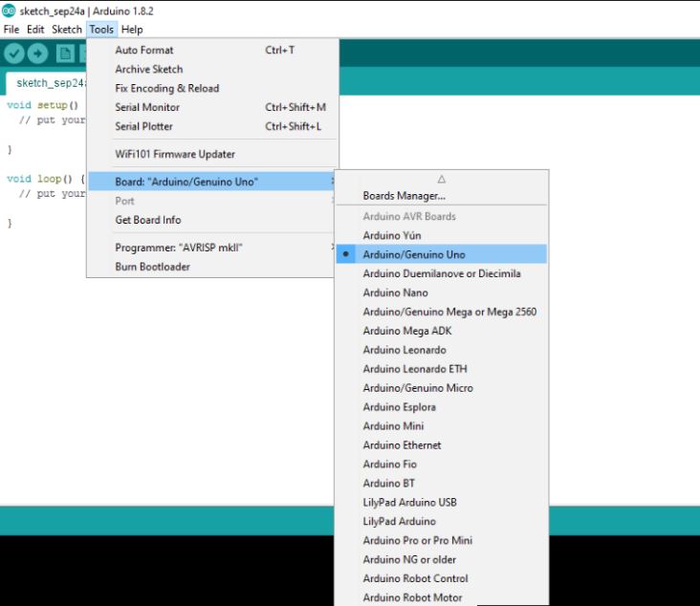Open Boards Manager...
Screen dimensions: 700x606
441,196
